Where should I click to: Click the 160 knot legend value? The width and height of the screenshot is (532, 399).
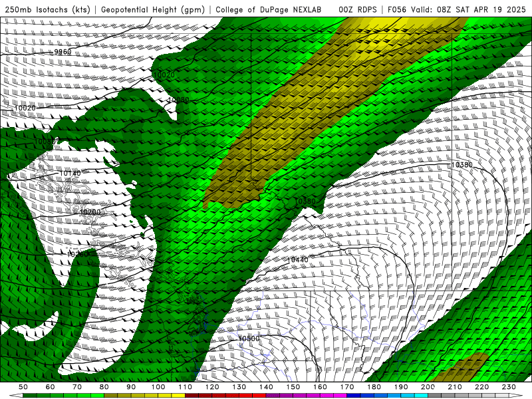[x=320, y=387]
